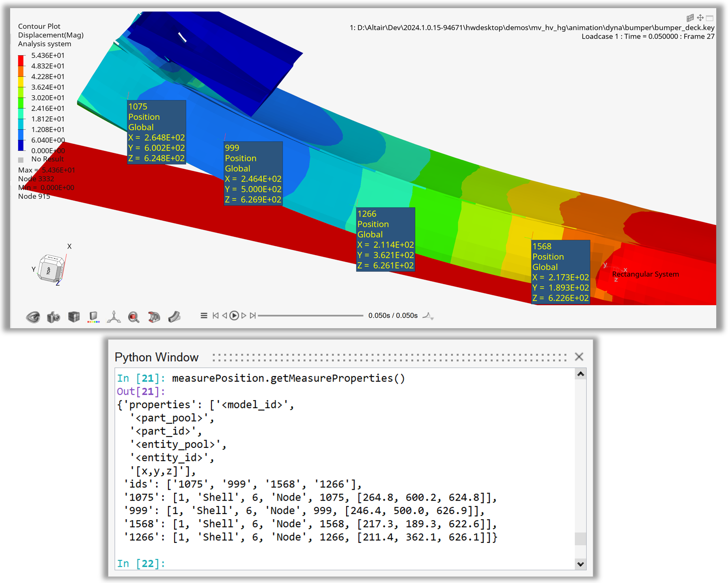
Task: Expand the window with maximize icon
Action: click(x=710, y=18)
